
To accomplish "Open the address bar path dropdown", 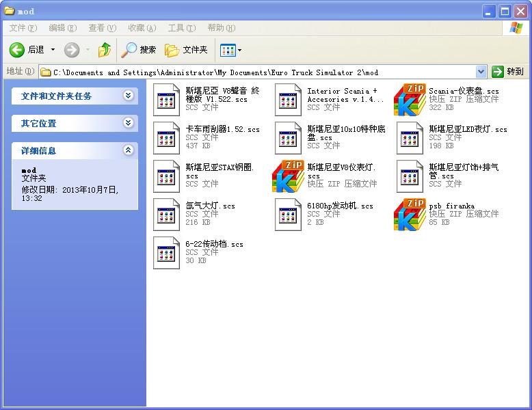I will pyautogui.click(x=481, y=72).
